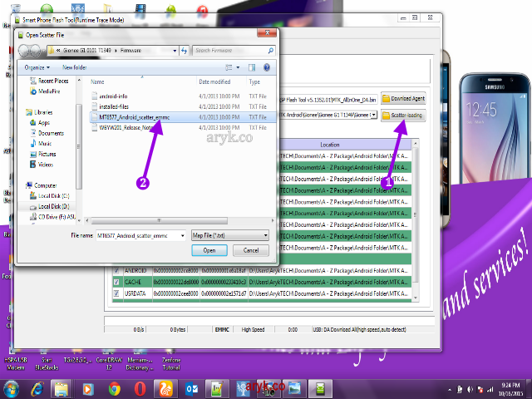Launch Google Chrome from taskbar
Viewport: 532px width, 399px height.
(115, 389)
